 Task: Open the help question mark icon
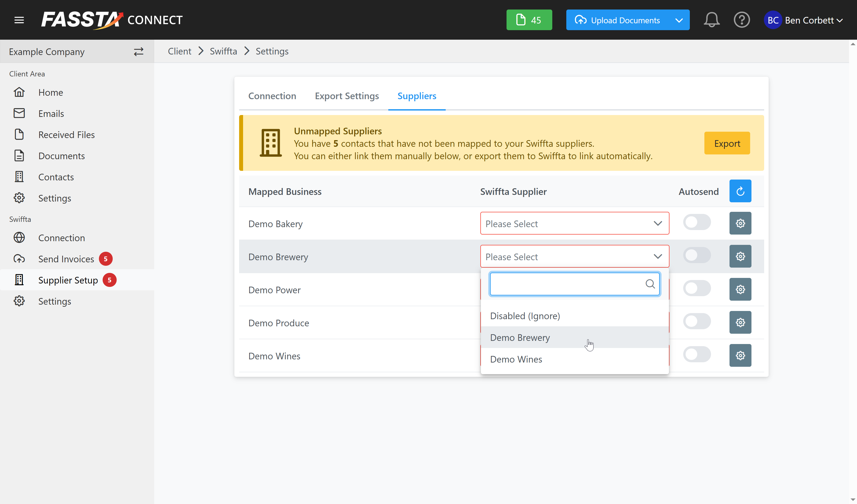tap(741, 20)
